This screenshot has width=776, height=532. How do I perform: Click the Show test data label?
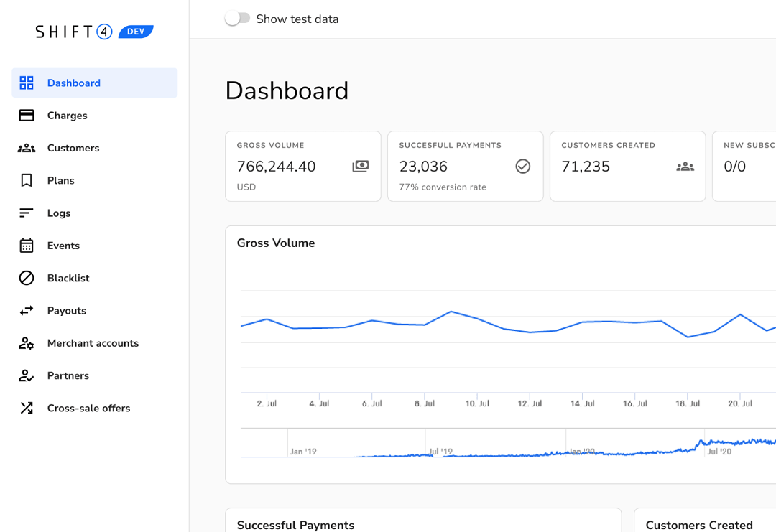click(x=297, y=19)
